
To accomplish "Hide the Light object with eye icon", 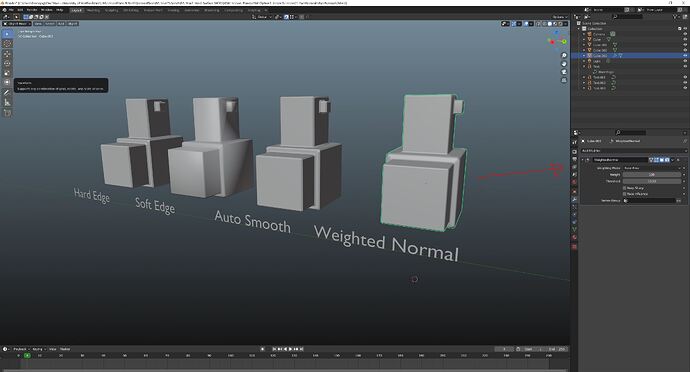I will pyautogui.click(x=685, y=61).
